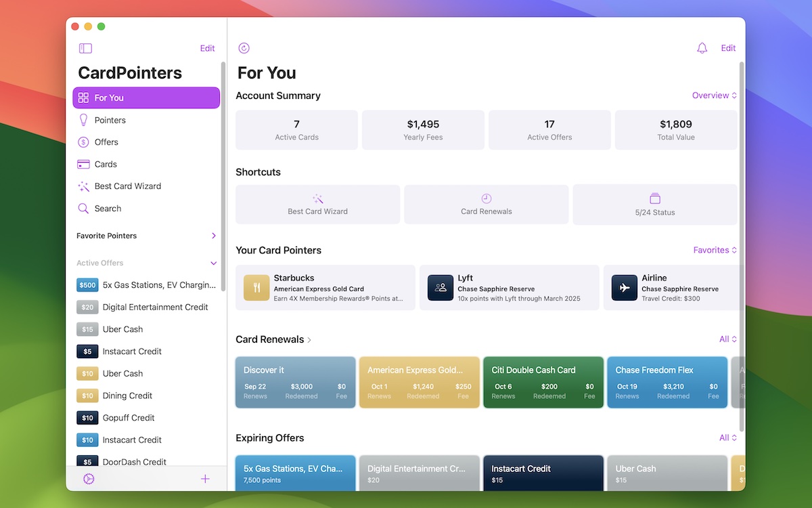Click Edit in the sidebar header
This screenshot has width=812, height=508.
click(207, 48)
